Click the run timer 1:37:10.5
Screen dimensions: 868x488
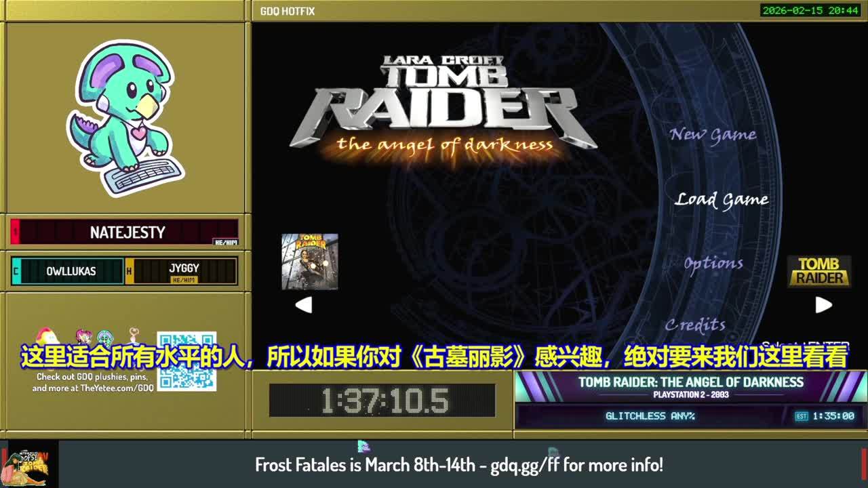(384, 401)
